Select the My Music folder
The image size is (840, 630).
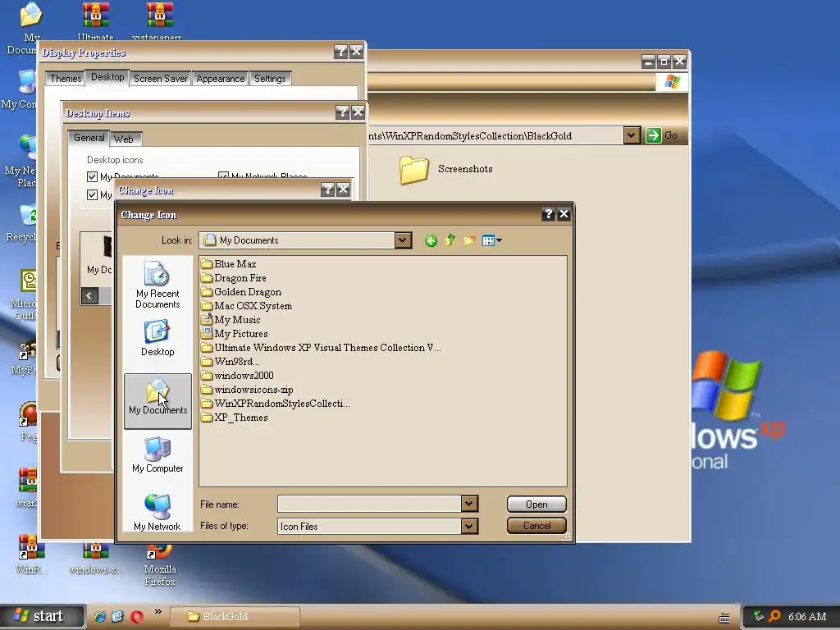click(x=231, y=320)
